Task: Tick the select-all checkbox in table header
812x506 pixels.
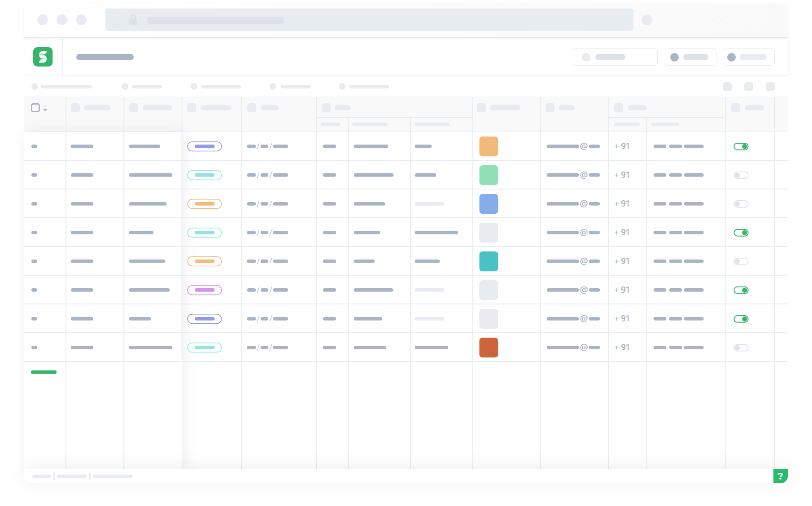Action: [x=35, y=108]
